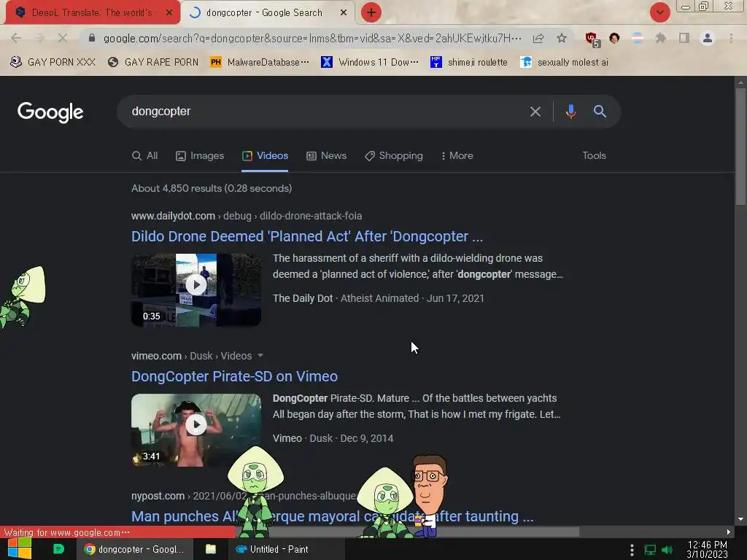Click the address bar URL
747x560 pixels.
pos(312,38)
